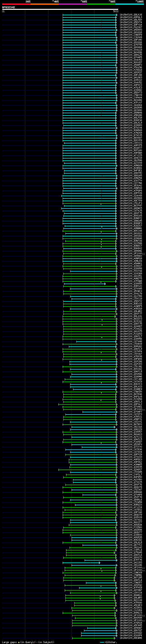Select hit UniRef100_B6V686
This screenshot has width=146, height=644.
[x=131, y=53]
